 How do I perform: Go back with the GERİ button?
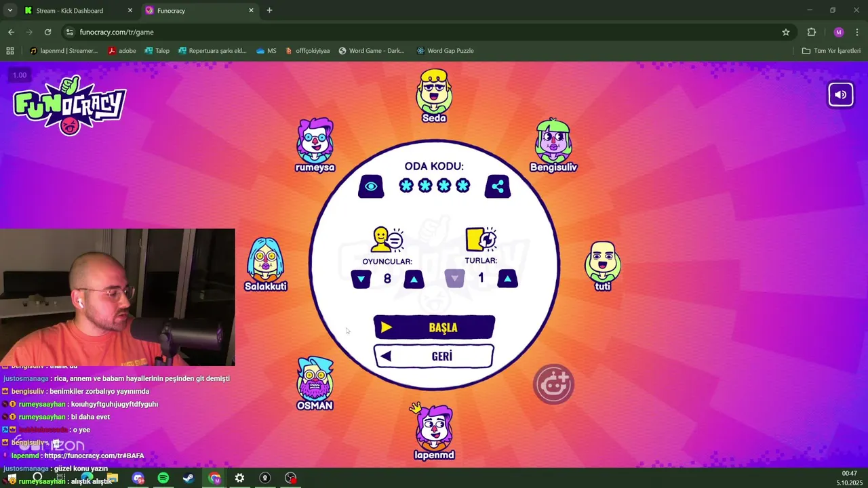click(x=434, y=356)
